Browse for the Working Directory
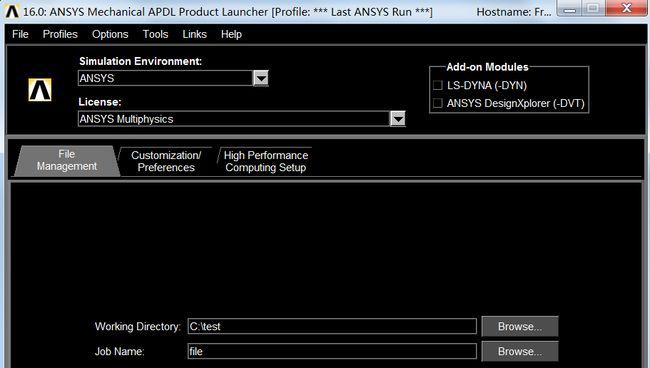Image resolution: width=650 pixels, height=368 pixels. (x=520, y=327)
